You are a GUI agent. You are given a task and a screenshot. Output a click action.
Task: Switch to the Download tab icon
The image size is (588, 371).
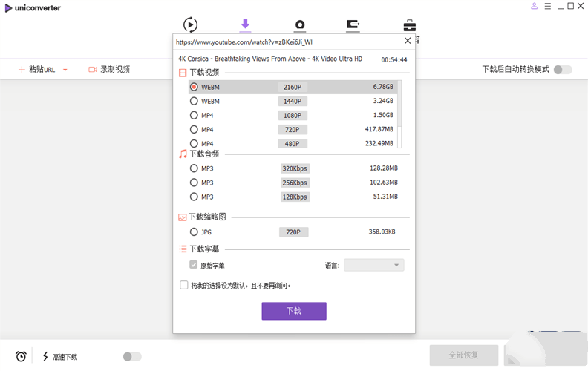[x=245, y=24]
